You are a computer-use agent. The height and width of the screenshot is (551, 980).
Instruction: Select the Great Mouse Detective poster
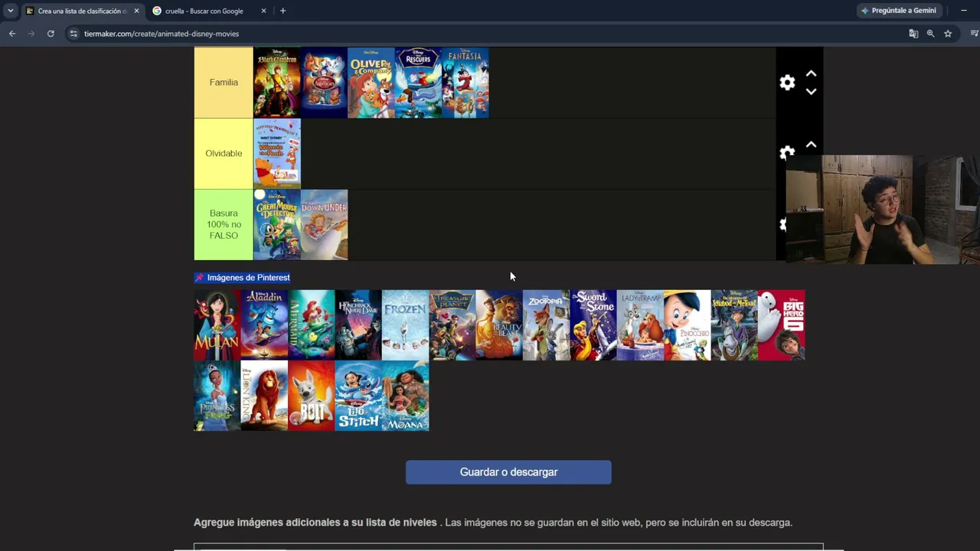[277, 225]
